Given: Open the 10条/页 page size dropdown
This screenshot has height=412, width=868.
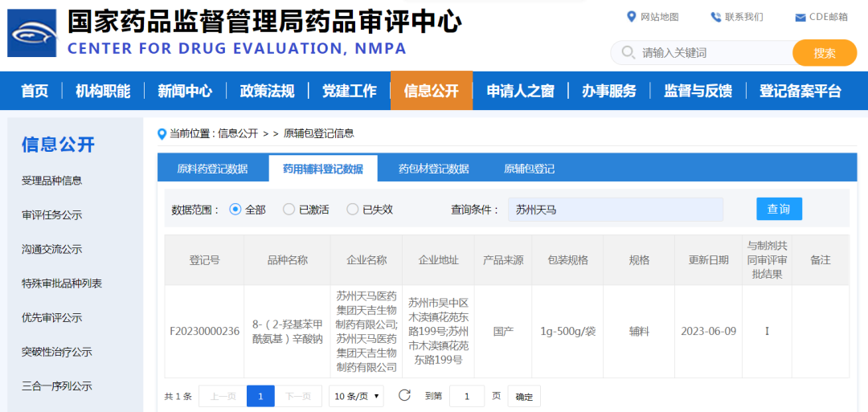Looking at the screenshot, I should 356,396.
